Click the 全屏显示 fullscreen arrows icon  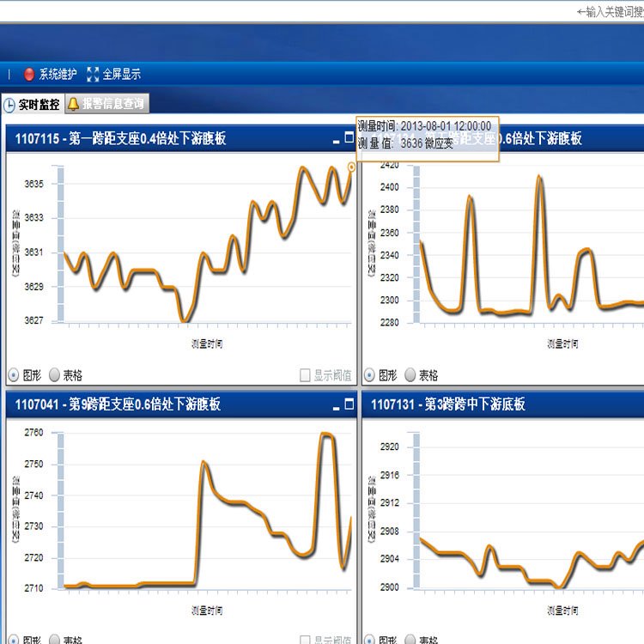pos(94,75)
